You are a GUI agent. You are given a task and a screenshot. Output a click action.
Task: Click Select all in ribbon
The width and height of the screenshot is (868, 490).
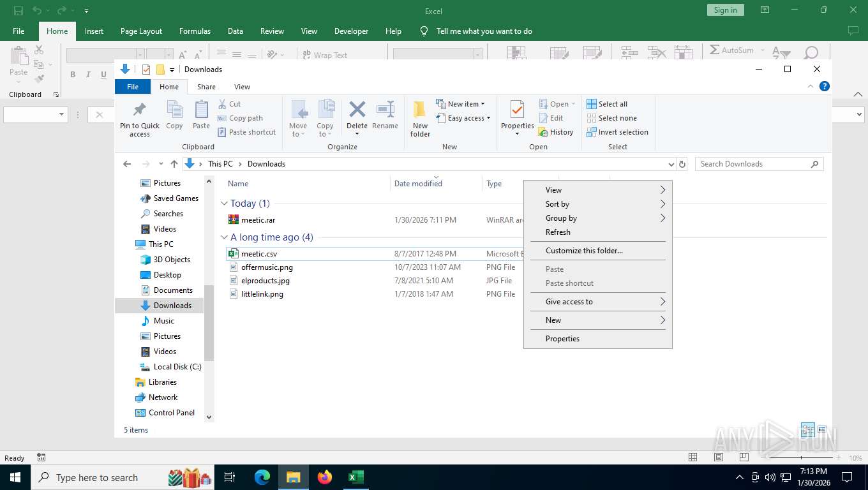point(607,104)
